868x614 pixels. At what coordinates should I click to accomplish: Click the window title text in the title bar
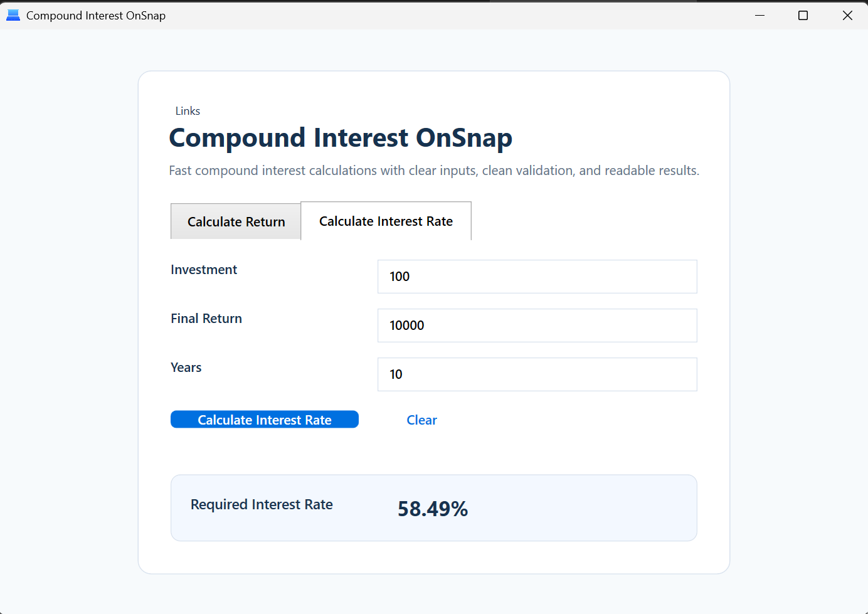coord(96,16)
